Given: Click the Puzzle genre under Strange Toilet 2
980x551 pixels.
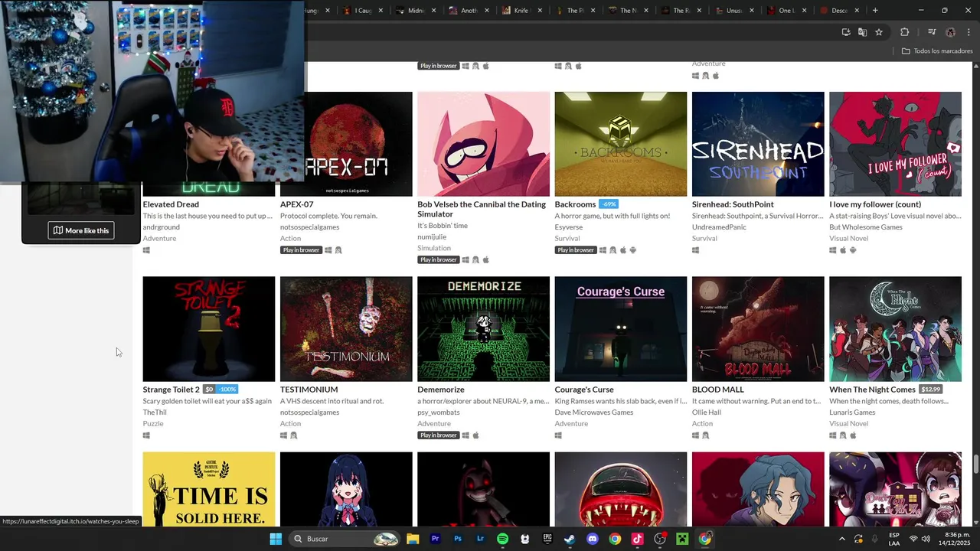Looking at the screenshot, I should [153, 424].
